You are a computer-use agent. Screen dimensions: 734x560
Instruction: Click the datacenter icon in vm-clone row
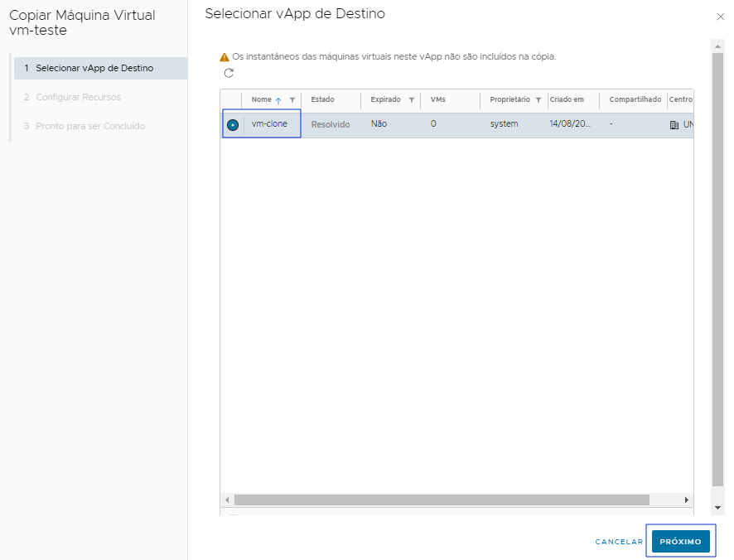coord(674,125)
